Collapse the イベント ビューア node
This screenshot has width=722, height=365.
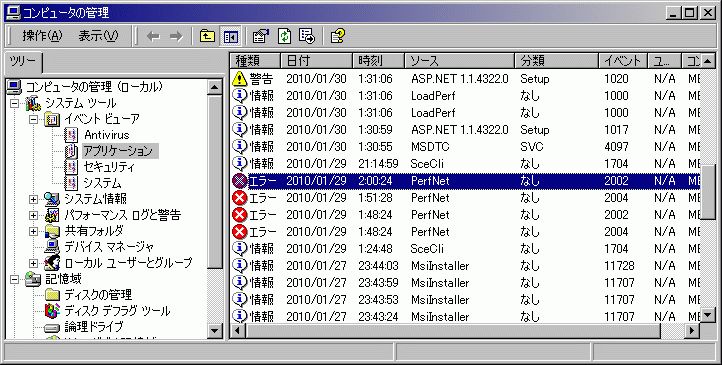(33, 119)
